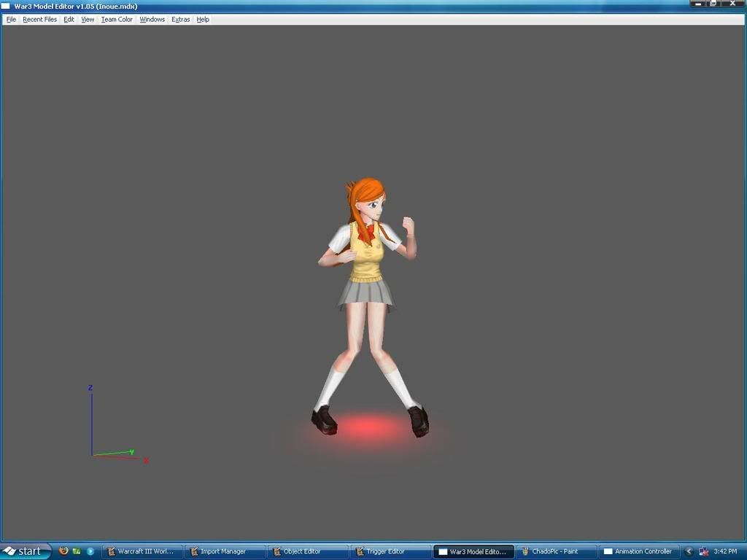Expand hidden system tray icons arrow
The width and height of the screenshot is (747, 560).
tap(689, 551)
